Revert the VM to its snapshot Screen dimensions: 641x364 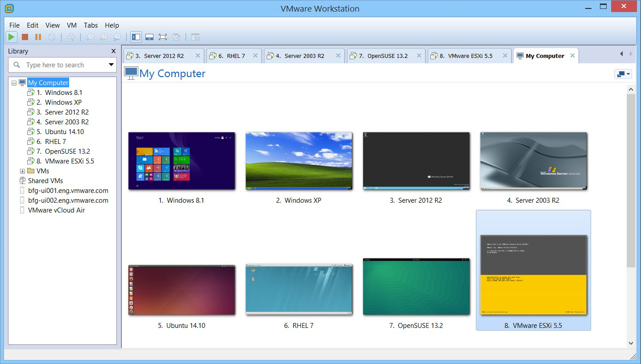pyautogui.click(x=103, y=37)
